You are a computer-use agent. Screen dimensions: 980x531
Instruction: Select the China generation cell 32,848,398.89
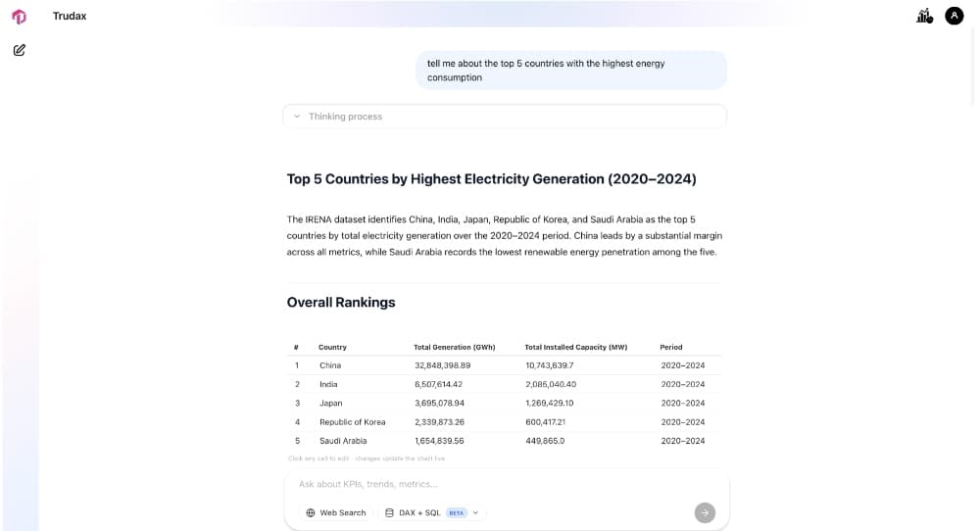point(443,365)
